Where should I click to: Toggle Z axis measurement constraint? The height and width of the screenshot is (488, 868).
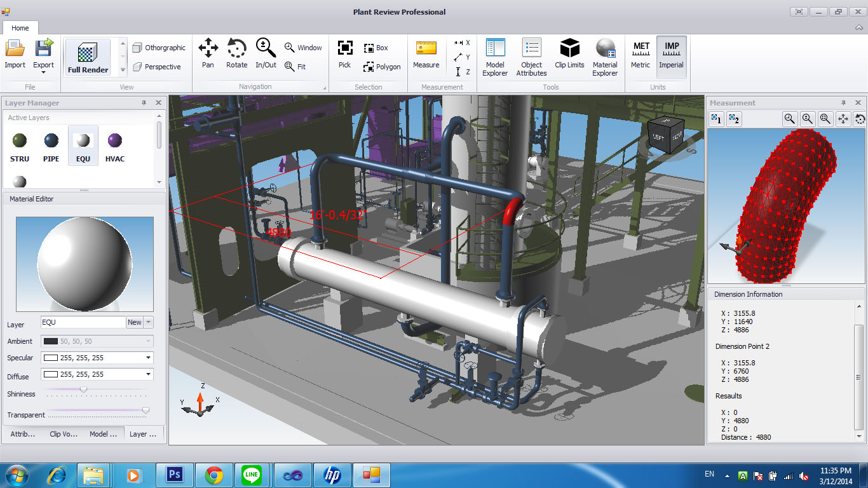click(462, 72)
